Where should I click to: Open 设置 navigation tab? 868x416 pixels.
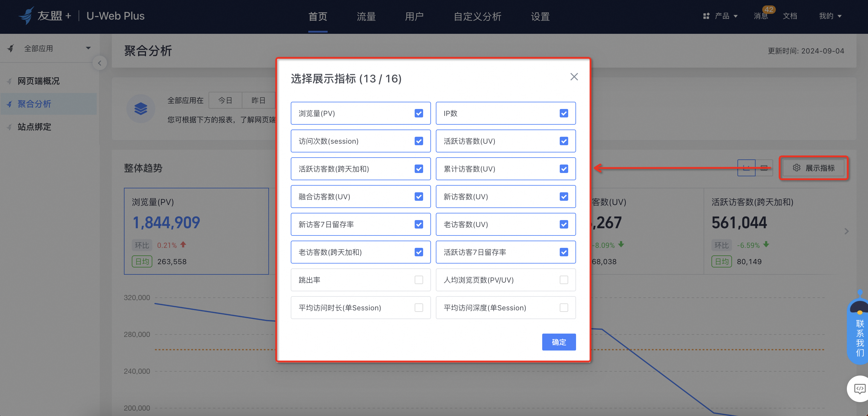point(540,16)
